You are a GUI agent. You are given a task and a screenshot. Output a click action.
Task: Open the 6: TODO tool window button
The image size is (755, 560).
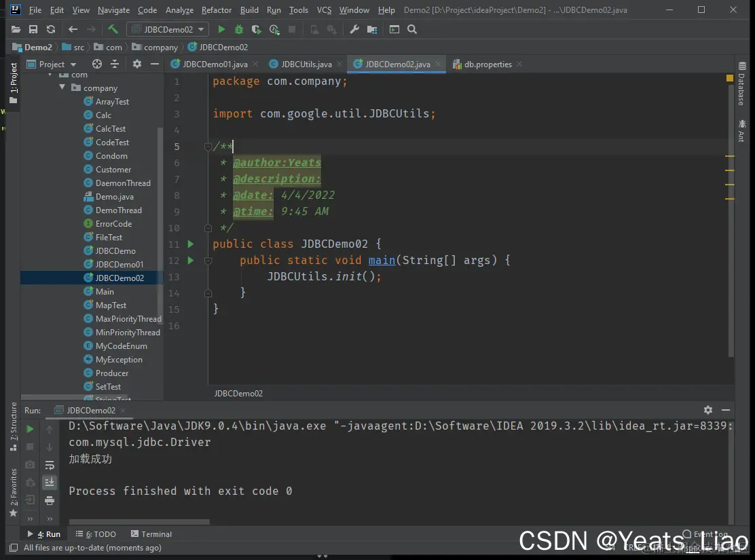point(96,534)
